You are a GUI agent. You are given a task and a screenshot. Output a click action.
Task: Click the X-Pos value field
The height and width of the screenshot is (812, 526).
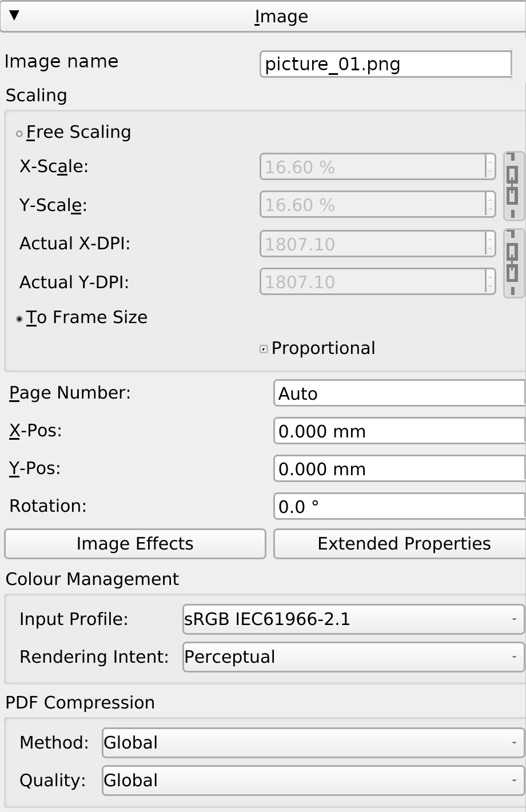(x=399, y=431)
